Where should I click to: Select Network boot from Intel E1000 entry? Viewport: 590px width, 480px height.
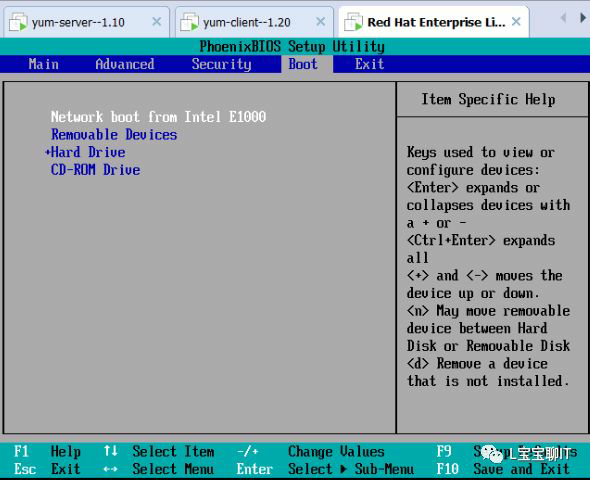click(158, 117)
